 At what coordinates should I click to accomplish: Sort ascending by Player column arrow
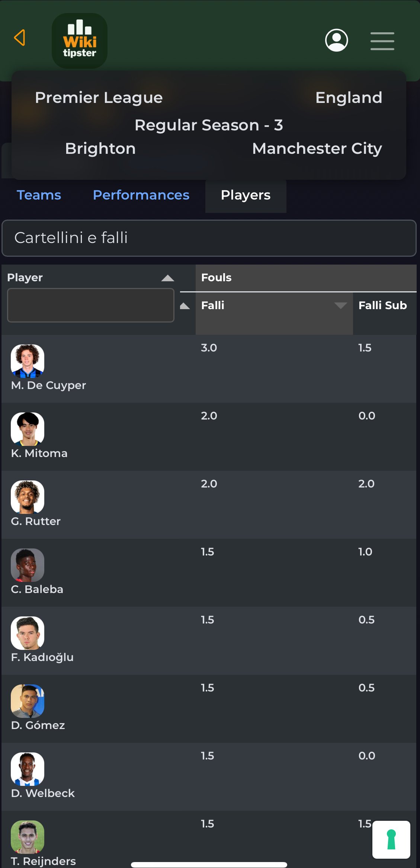(168, 278)
